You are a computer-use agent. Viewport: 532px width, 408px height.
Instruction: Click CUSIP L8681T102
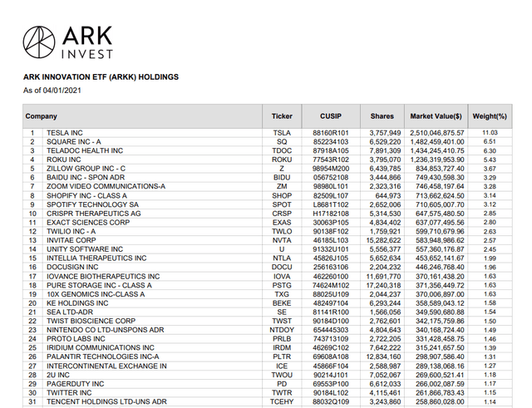point(331,204)
